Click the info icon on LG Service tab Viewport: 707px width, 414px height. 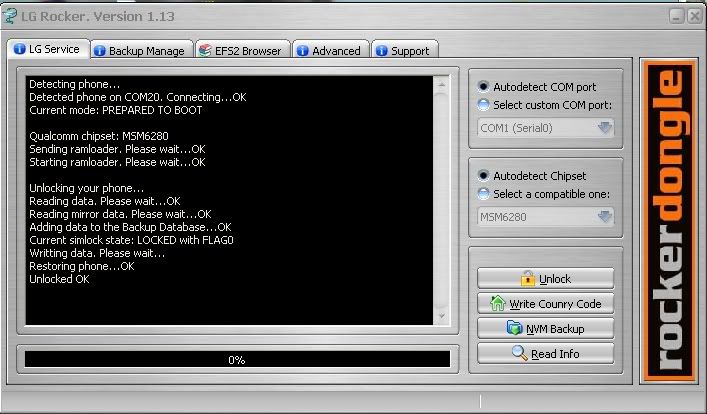coord(19,49)
